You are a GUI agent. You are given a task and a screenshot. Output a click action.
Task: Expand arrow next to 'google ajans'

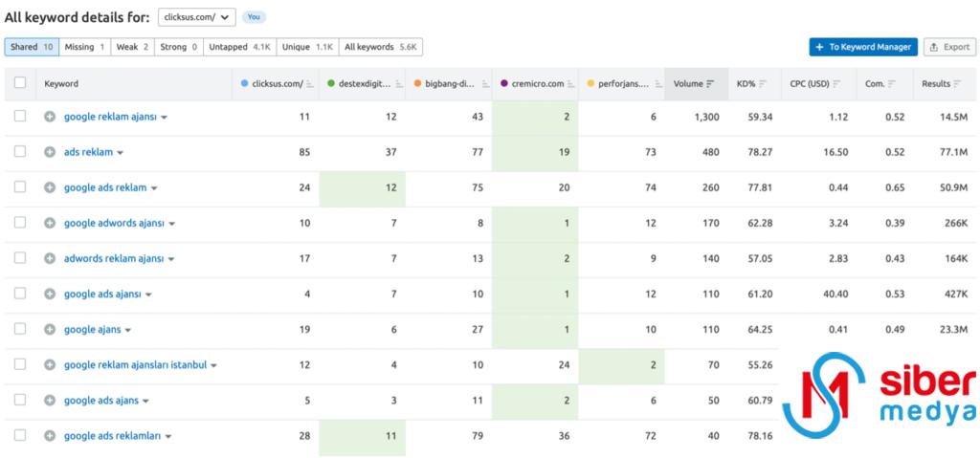tap(127, 330)
